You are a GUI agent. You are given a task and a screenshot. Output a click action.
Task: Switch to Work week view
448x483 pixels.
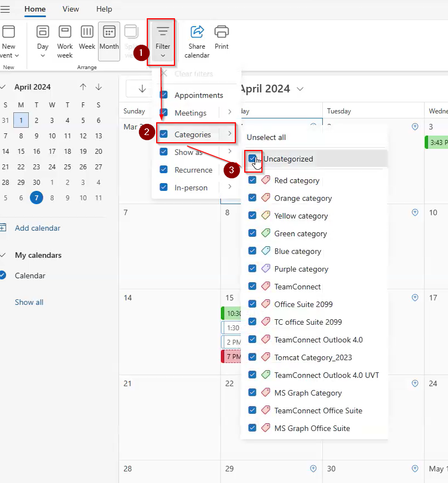tap(65, 42)
